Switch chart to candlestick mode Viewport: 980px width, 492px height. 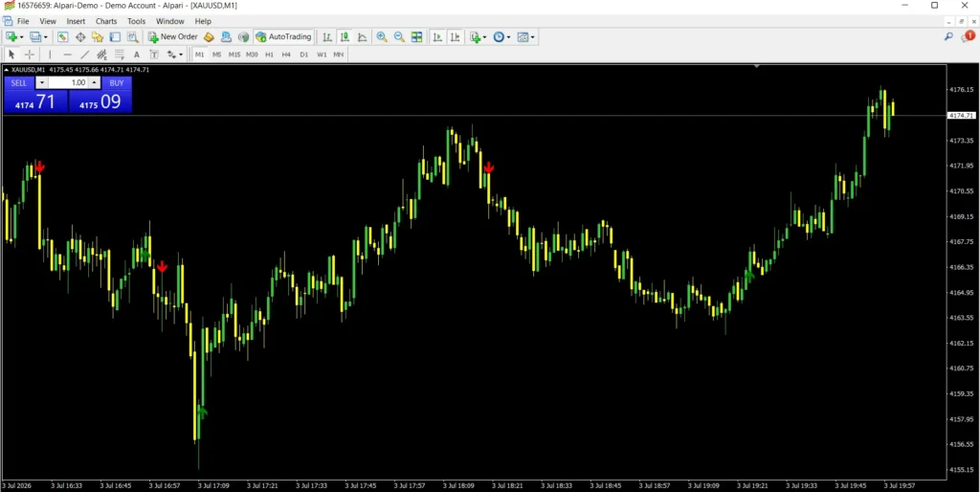[345, 37]
